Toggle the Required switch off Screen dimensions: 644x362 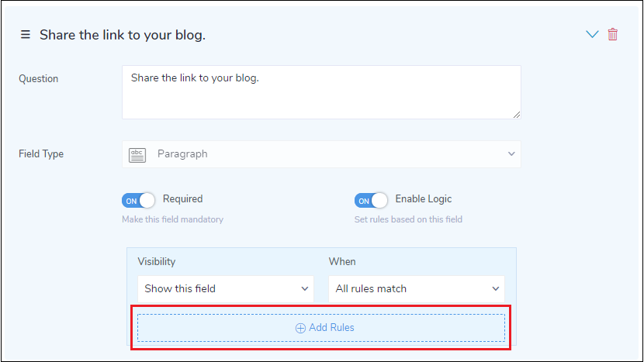pyautogui.click(x=138, y=201)
